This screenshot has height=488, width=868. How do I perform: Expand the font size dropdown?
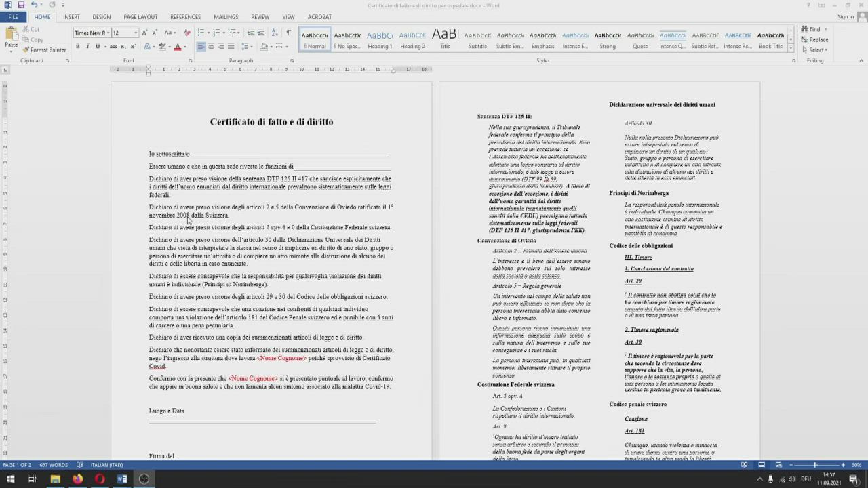(x=135, y=33)
